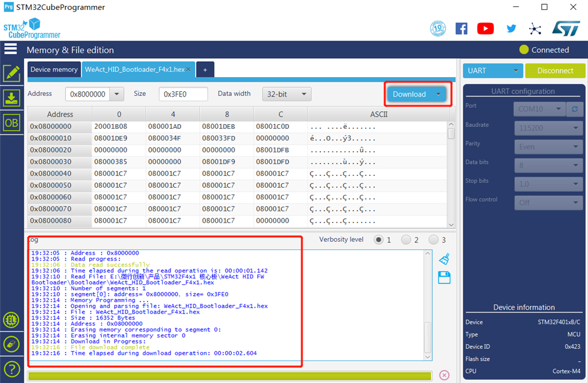Click the Disconnect button
Image resolution: width=588 pixels, height=383 pixels.
555,71
